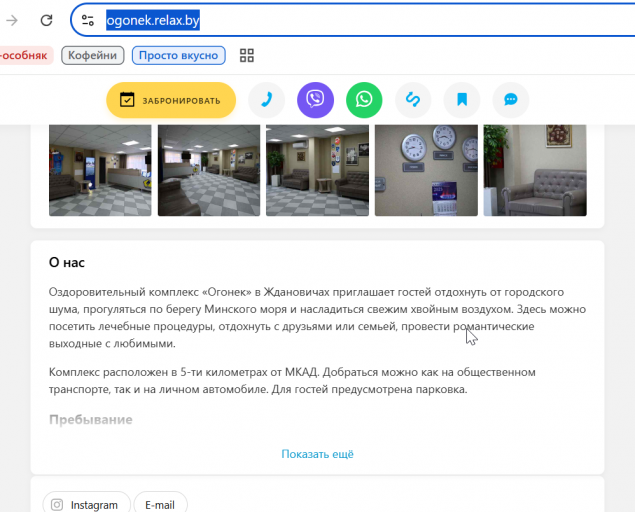Open site information tune icon
This screenshot has width=635, height=512.
pyautogui.click(x=87, y=20)
